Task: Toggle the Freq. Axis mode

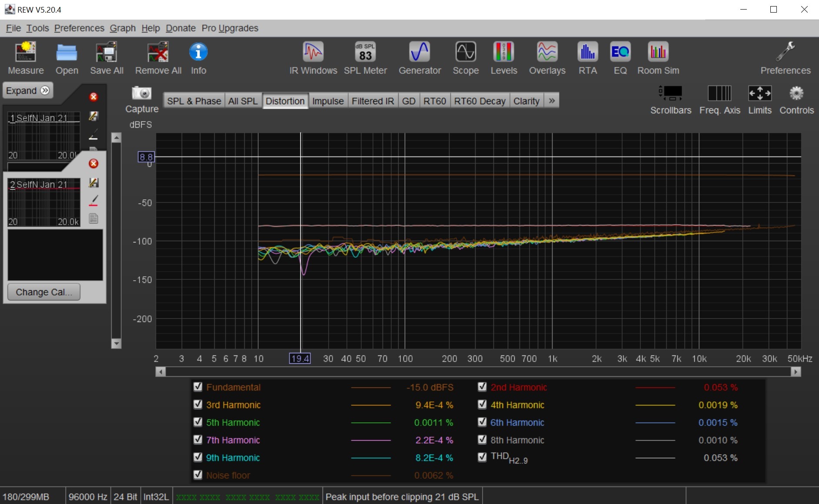Action: pyautogui.click(x=719, y=93)
